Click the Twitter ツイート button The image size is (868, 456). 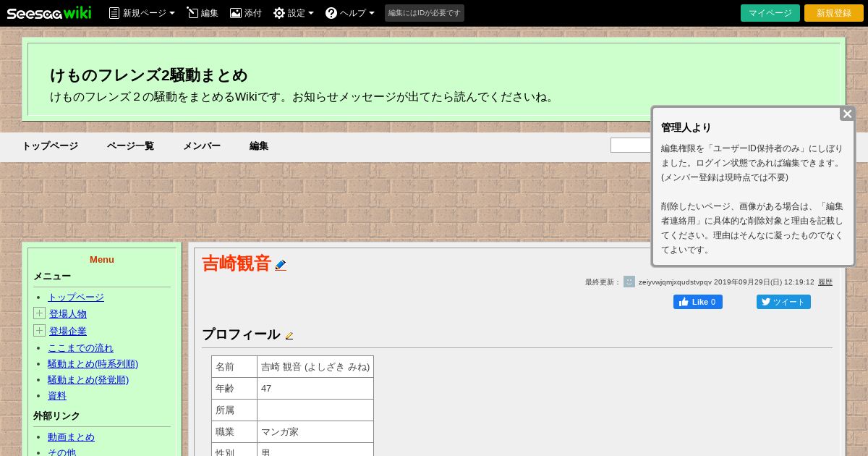(783, 302)
